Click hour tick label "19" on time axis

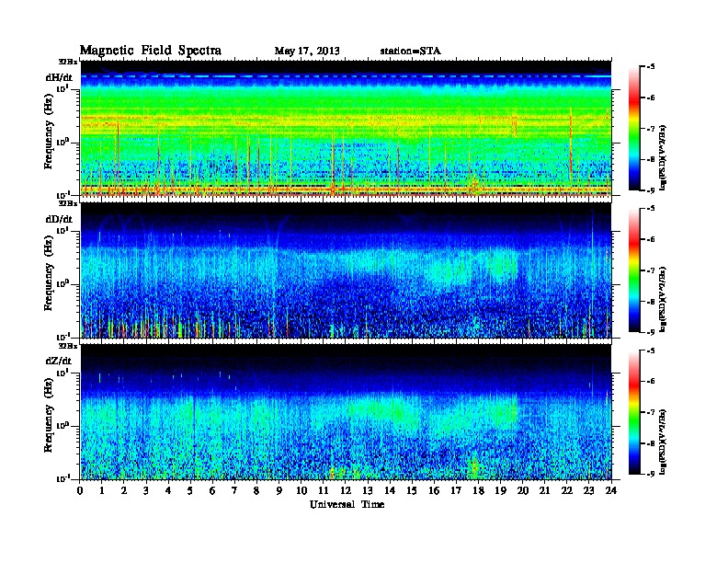pos(500,490)
